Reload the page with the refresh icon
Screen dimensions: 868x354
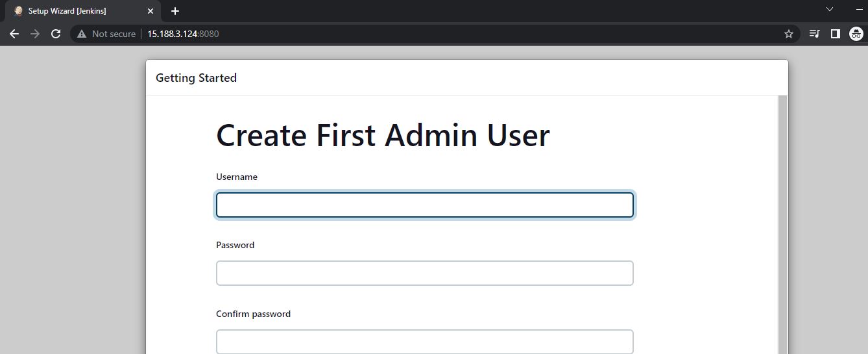pos(56,34)
